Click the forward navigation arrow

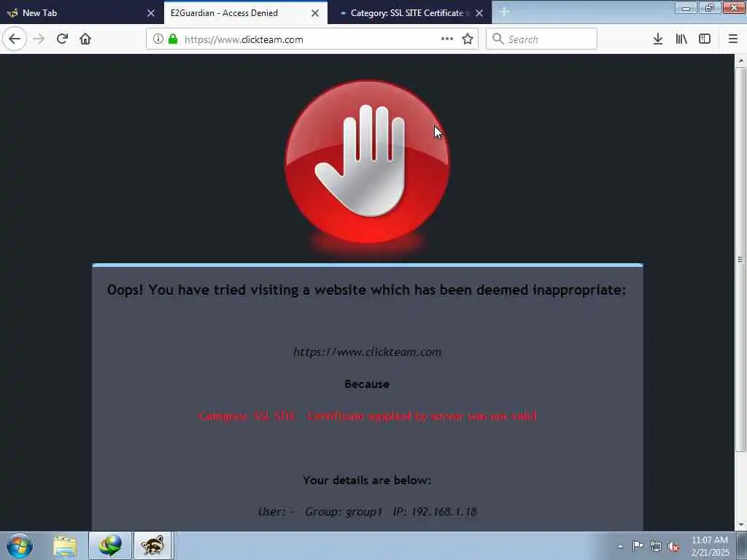click(x=39, y=39)
